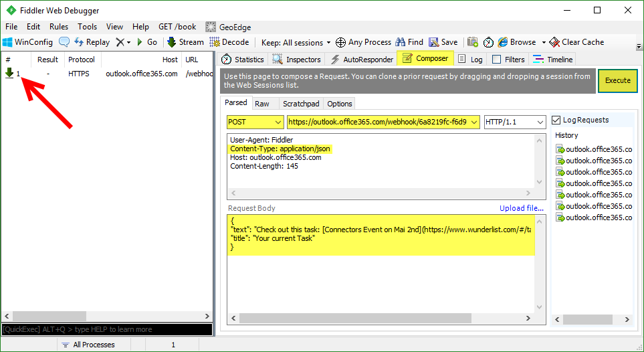This screenshot has height=352, width=644.
Task: Toggle the Filters tab checkbox
Action: tap(496, 60)
